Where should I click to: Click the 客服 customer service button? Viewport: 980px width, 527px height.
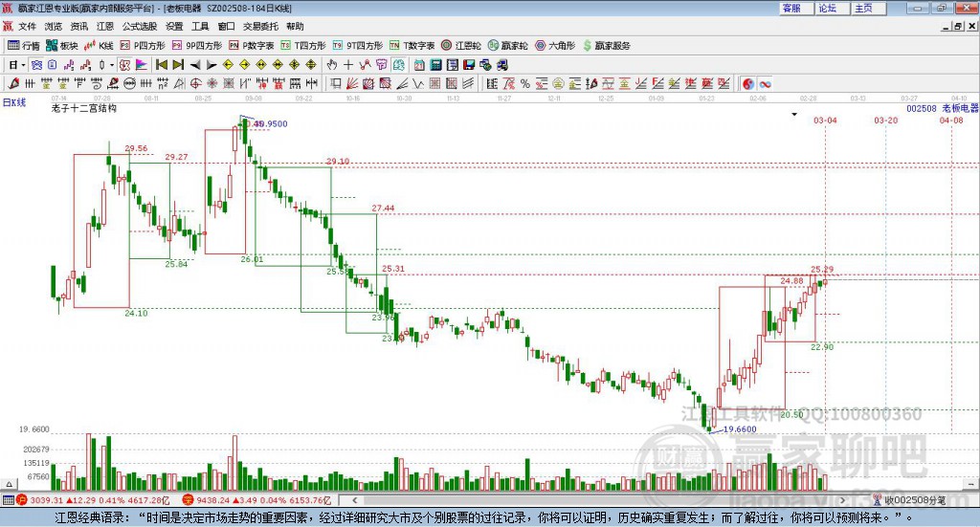tap(796, 8)
